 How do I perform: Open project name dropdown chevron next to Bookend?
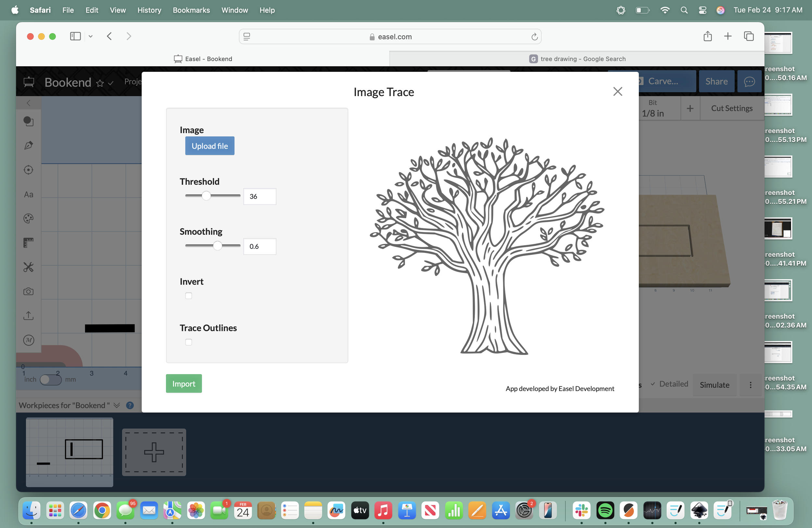pos(110,83)
